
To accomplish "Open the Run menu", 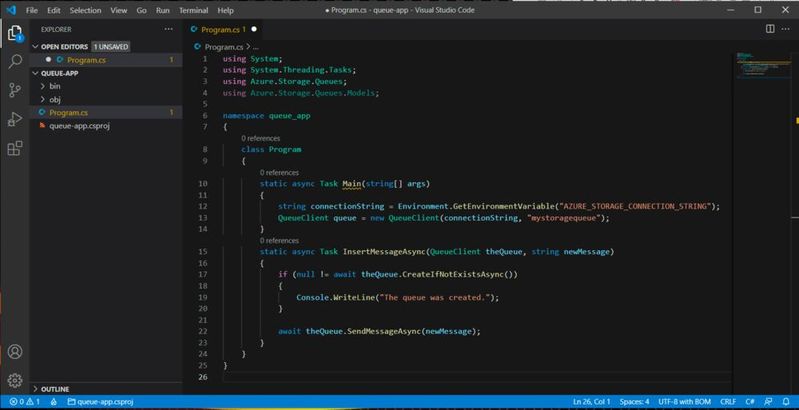I will tap(163, 10).
